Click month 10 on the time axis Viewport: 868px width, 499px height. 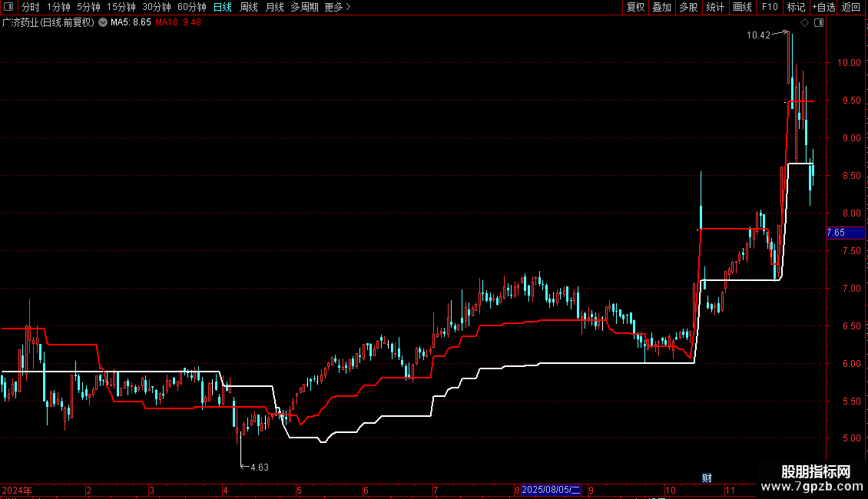671,491
